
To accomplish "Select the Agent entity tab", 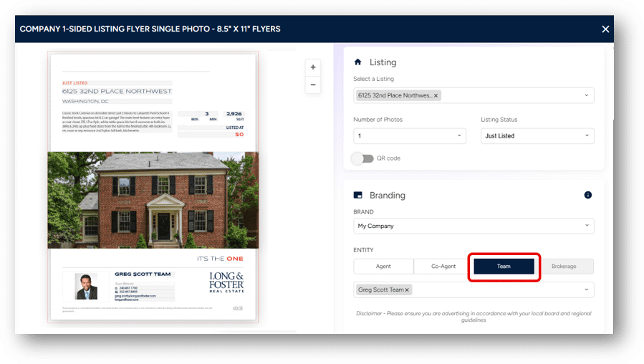I will (383, 267).
